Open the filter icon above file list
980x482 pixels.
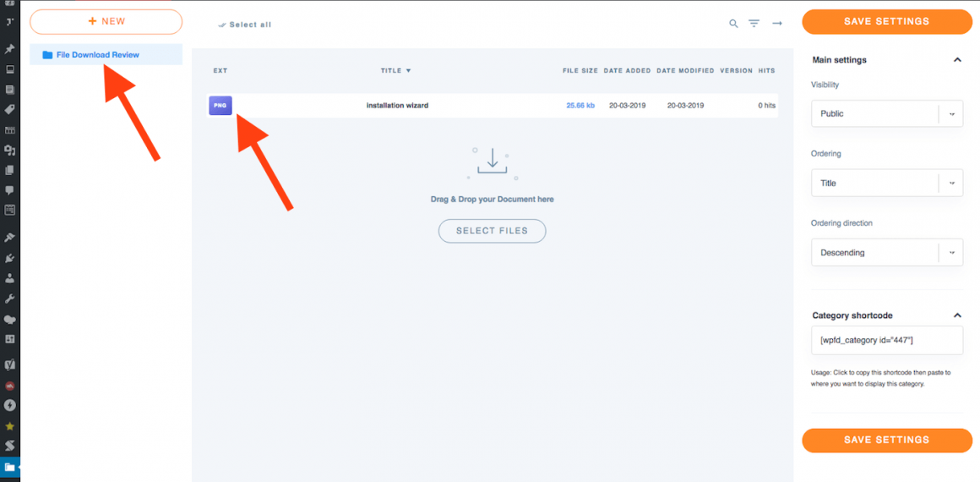(x=754, y=24)
